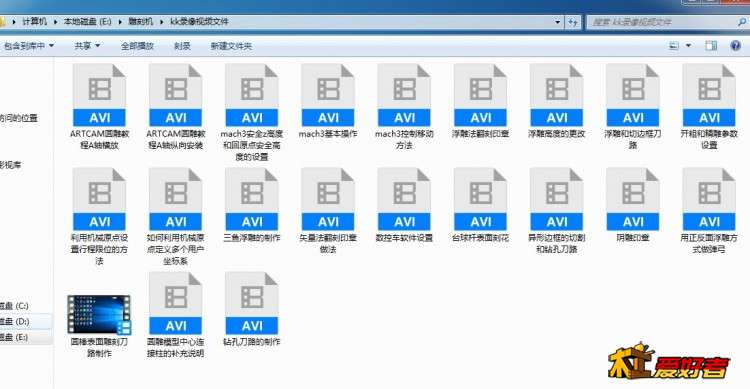The width and height of the screenshot is (750, 389).
Task: Open the address bar history dropdown
Action: pos(557,22)
